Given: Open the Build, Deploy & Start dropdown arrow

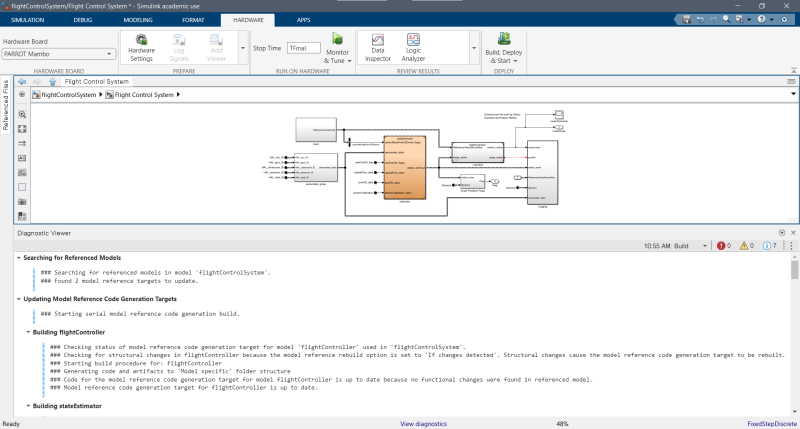Looking at the screenshot, I should click(515, 61).
